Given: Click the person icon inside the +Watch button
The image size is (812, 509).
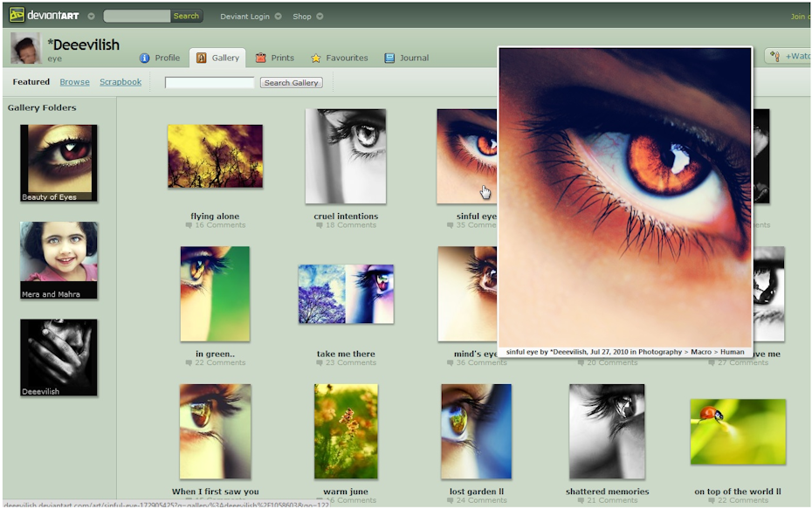Looking at the screenshot, I should pos(777,58).
